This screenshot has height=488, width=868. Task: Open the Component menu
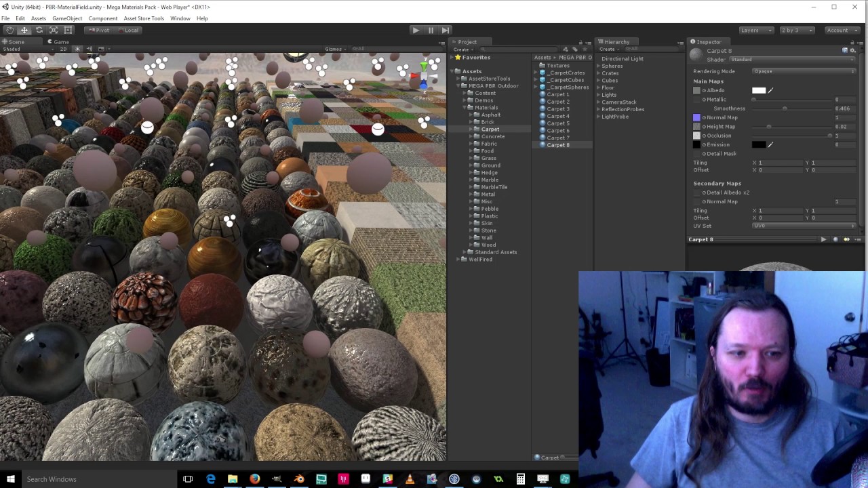coord(103,18)
